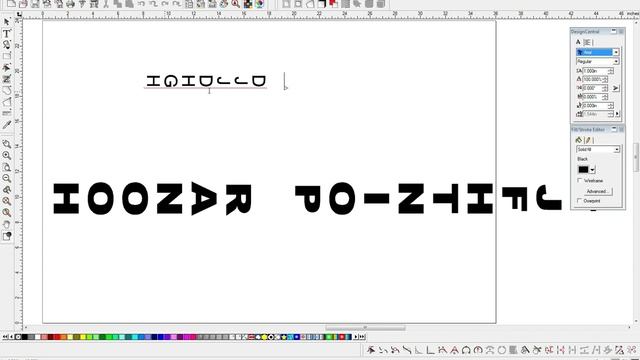The width and height of the screenshot is (640, 360).
Task: Click the black fill color swatch
Action: [x=583, y=169]
